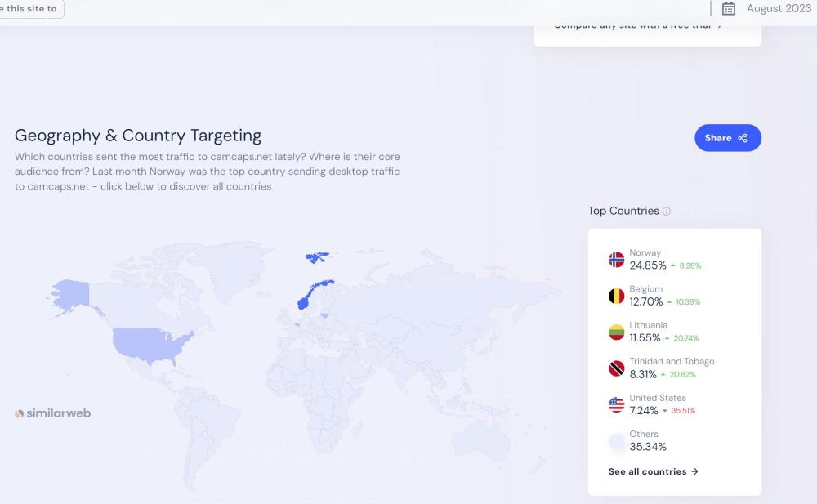
Task: Click the info icon next to Top Countries
Action: [667, 212]
